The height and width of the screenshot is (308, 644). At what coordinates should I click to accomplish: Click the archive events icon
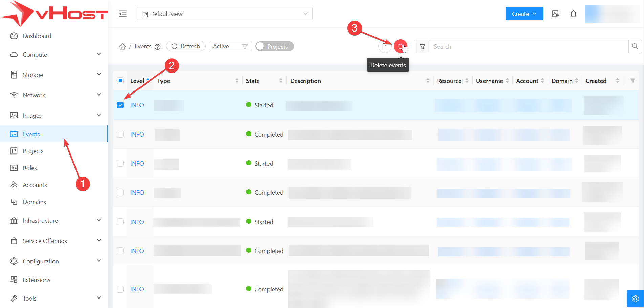(385, 46)
